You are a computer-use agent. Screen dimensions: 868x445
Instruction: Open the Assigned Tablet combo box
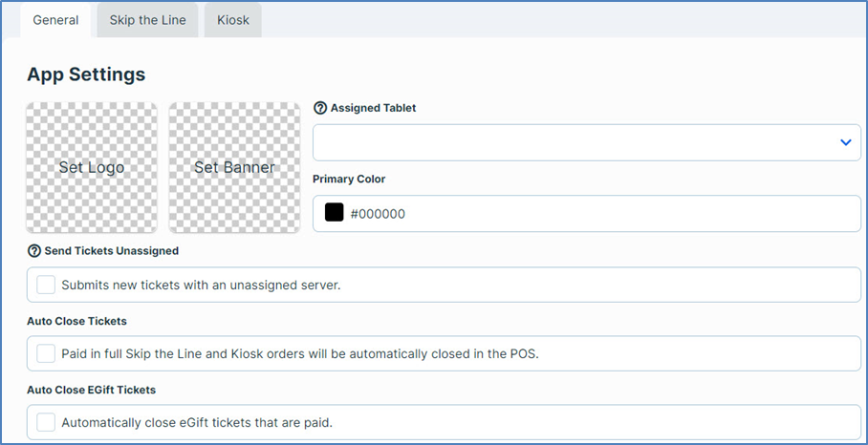[x=587, y=142]
